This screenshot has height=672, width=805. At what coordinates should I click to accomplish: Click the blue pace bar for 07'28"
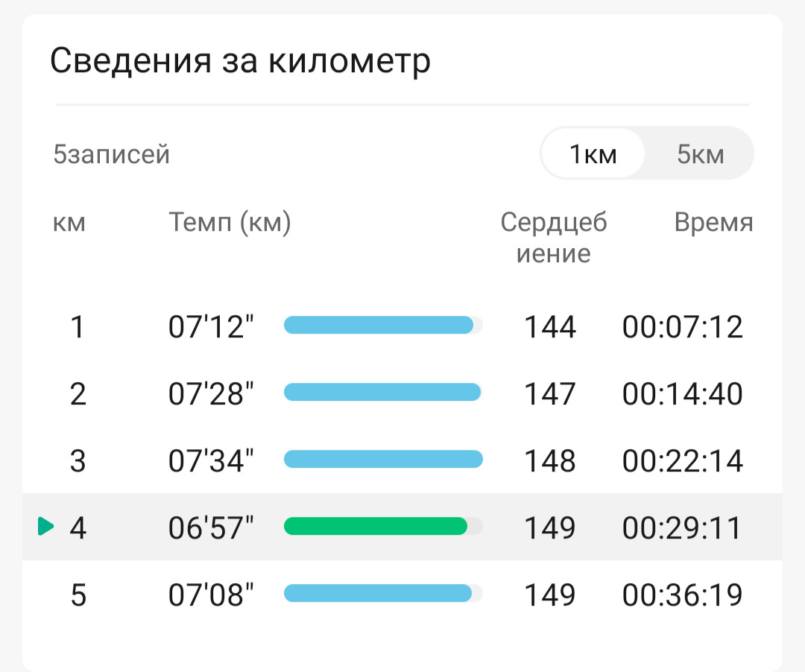pos(382,393)
